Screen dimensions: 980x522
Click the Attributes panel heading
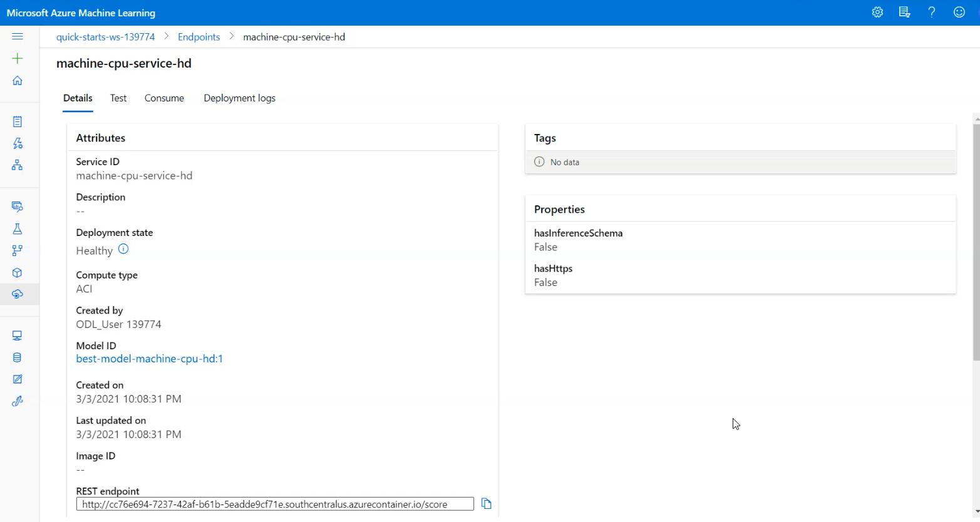tap(100, 138)
